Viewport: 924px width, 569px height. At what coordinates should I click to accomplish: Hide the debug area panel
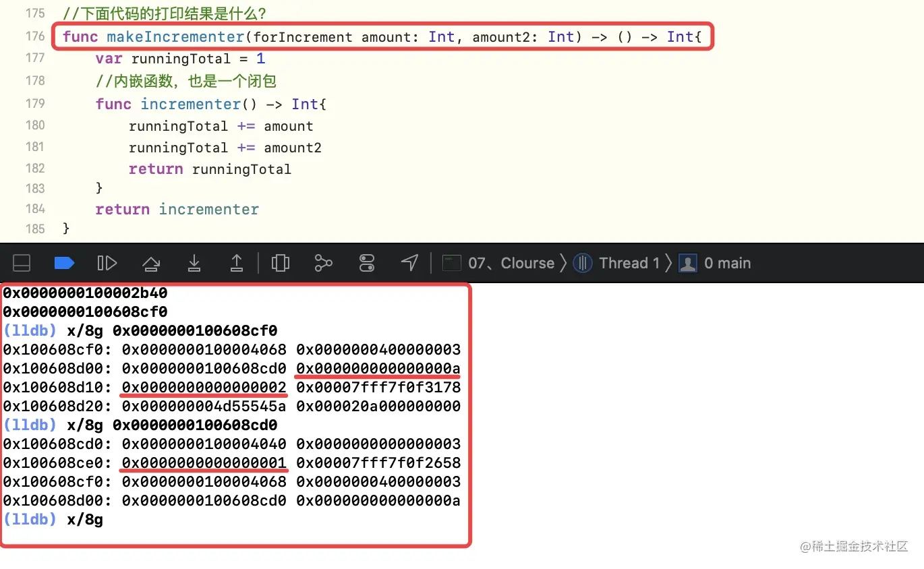click(22, 263)
